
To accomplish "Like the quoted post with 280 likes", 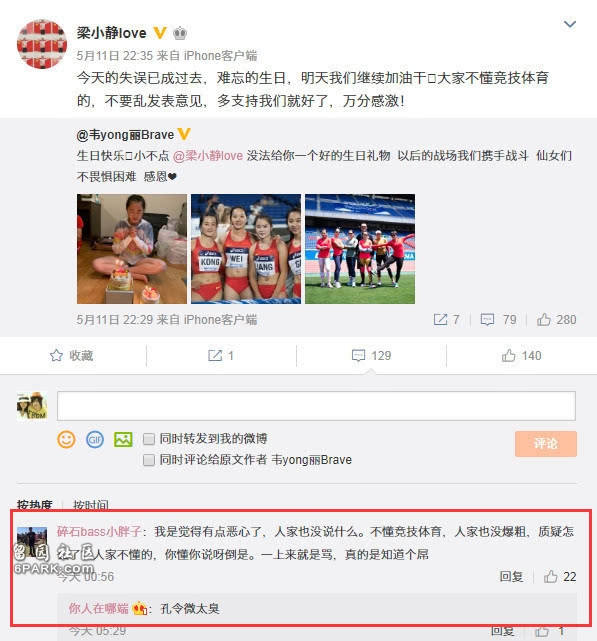I will pos(544,320).
